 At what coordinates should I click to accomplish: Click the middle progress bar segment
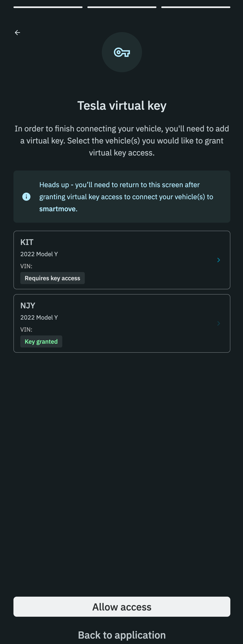[122, 7]
